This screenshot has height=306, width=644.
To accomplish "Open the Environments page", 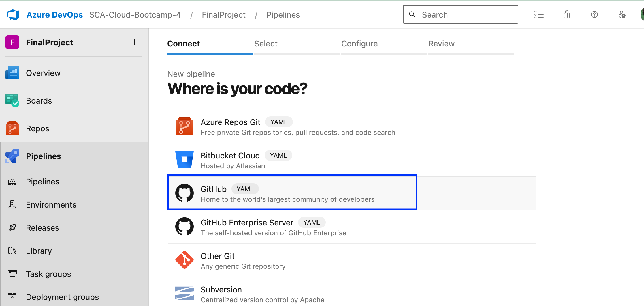I will coord(51,204).
